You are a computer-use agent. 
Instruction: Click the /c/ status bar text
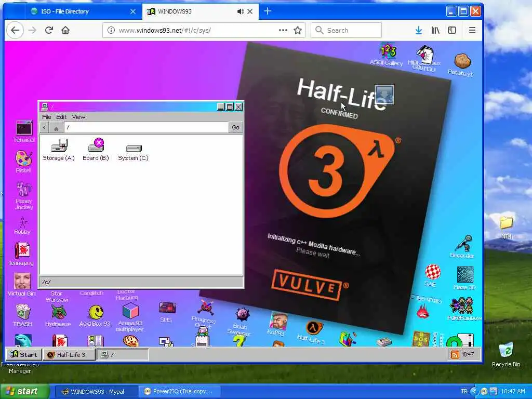coord(47,282)
